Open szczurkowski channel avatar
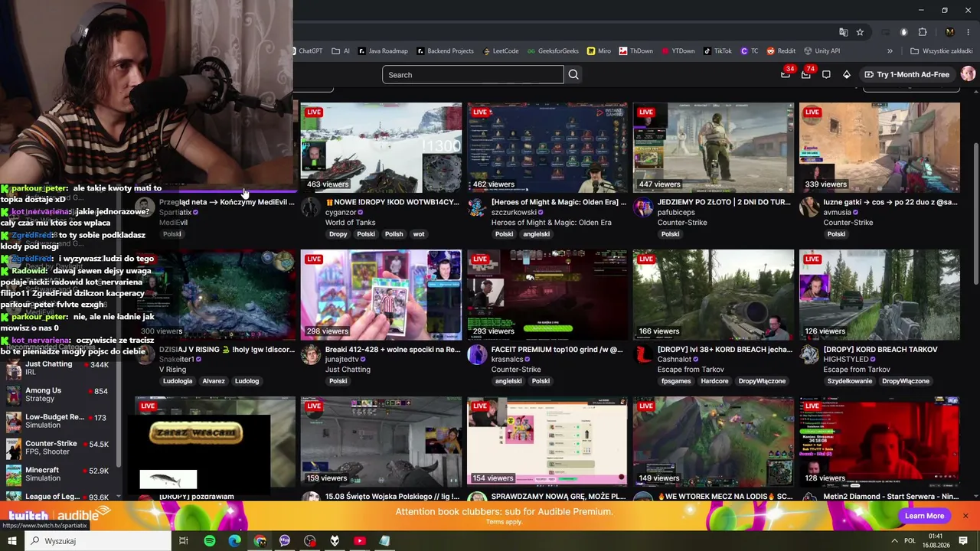Screen dimensions: 980x551 477,207
